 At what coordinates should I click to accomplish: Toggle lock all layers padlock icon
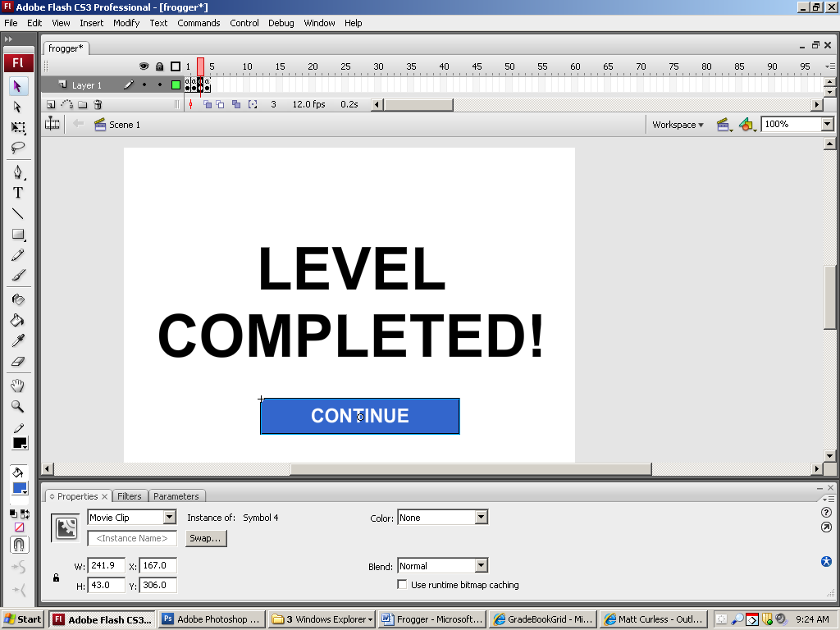[159, 66]
